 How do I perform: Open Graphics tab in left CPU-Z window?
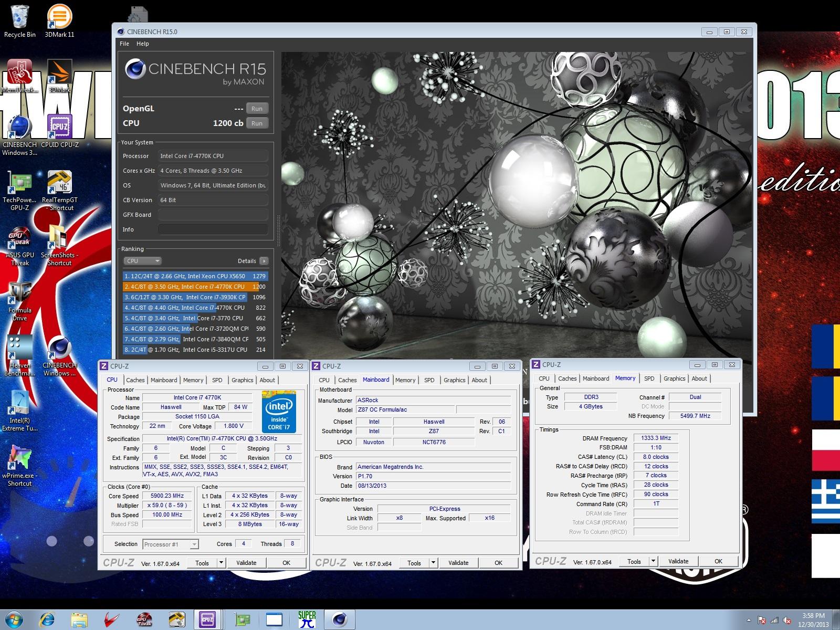tap(243, 380)
